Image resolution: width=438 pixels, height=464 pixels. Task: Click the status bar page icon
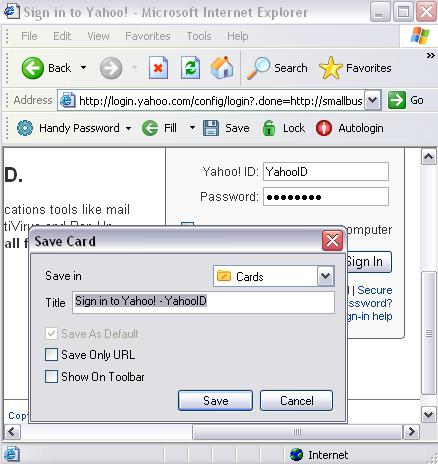(x=12, y=454)
